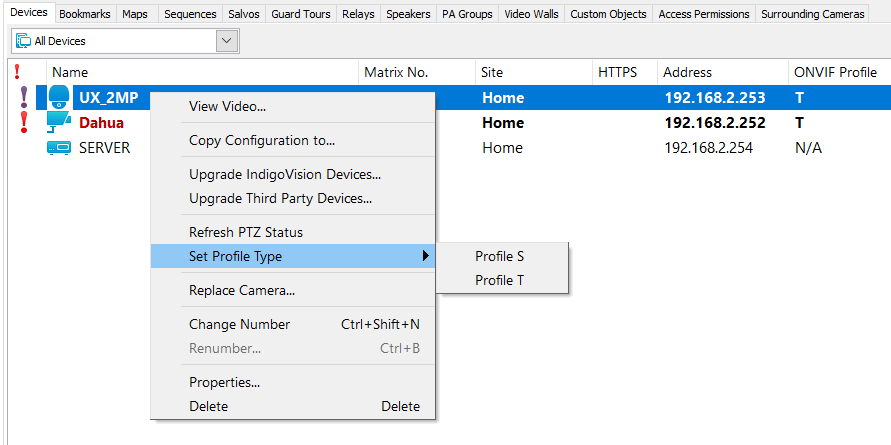Open the Video Walls tab

(x=532, y=15)
